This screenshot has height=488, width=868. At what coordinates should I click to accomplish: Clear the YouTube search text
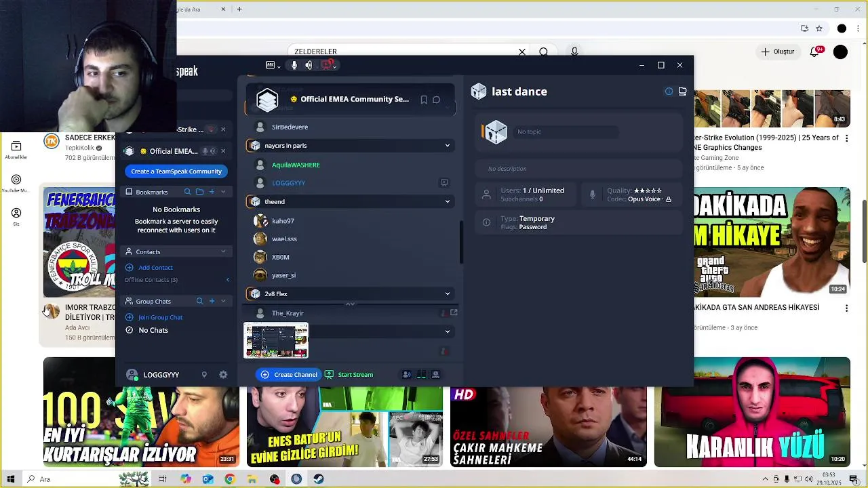click(x=522, y=52)
